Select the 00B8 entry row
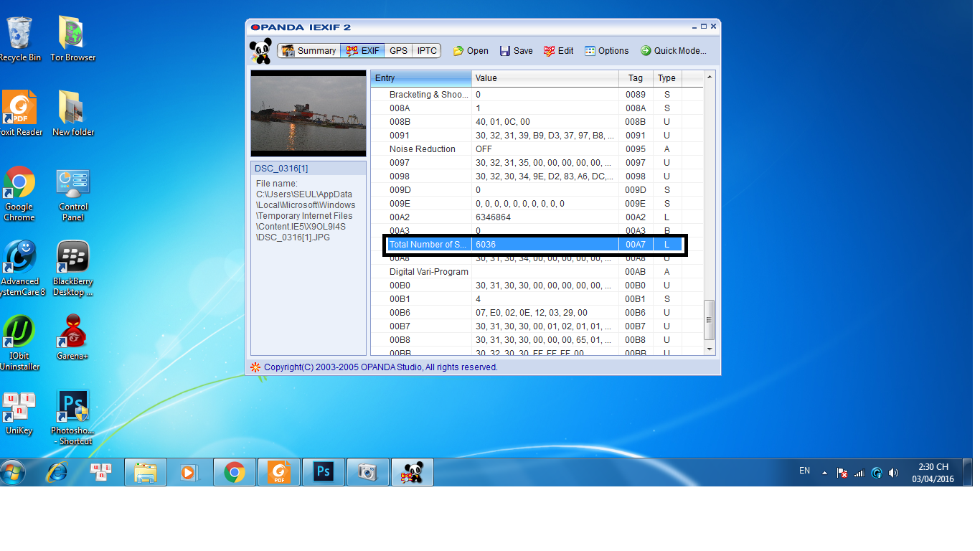 click(537, 340)
